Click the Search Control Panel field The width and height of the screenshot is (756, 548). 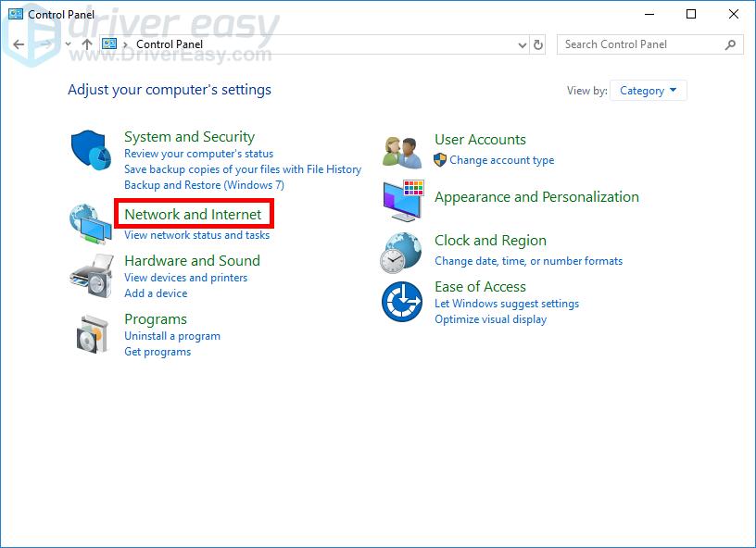click(x=639, y=44)
